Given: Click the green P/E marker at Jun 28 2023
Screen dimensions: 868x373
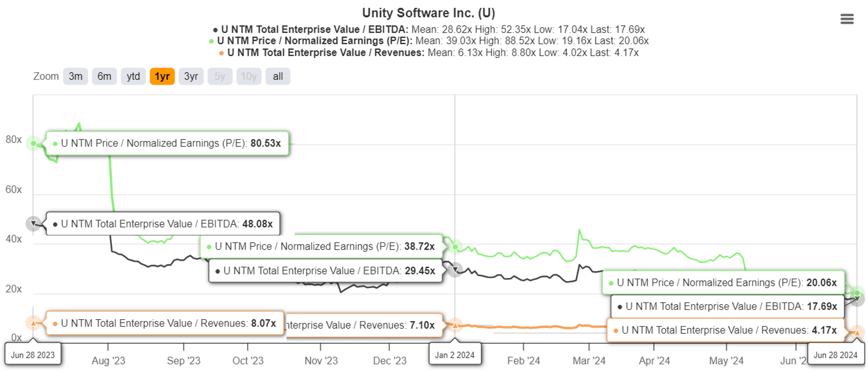Looking at the screenshot, I should pos(33,143).
